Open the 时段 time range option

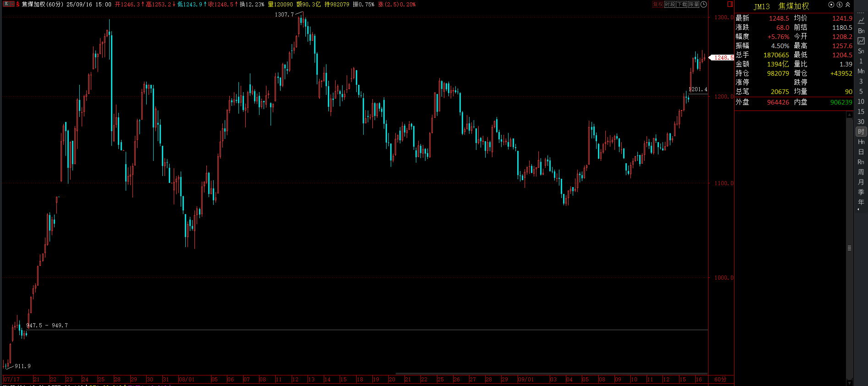[670, 4]
